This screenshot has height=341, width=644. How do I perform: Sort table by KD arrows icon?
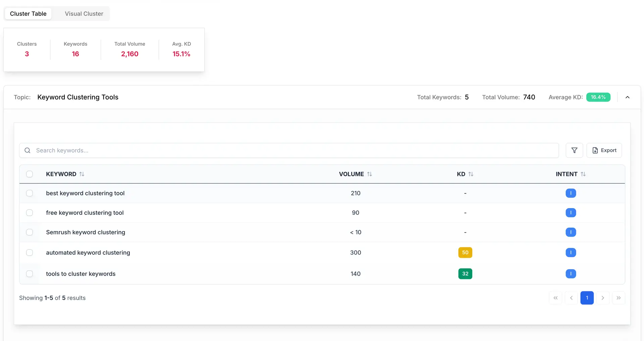click(471, 174)
